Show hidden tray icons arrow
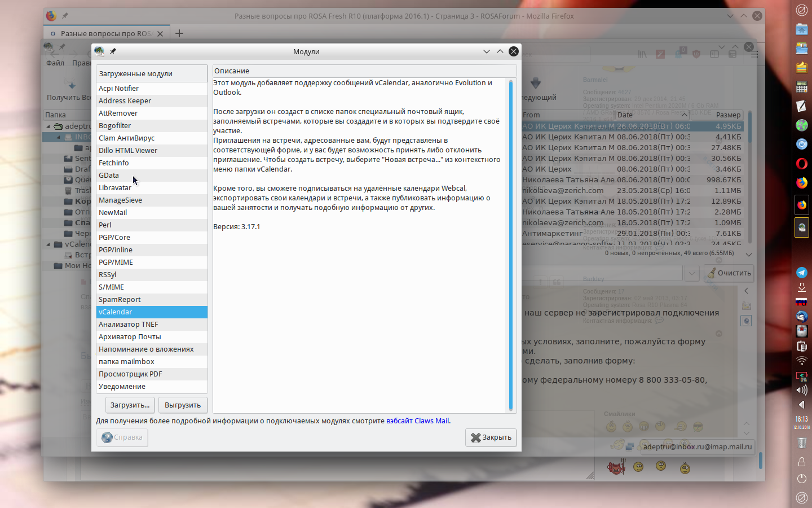 (801, 405)
